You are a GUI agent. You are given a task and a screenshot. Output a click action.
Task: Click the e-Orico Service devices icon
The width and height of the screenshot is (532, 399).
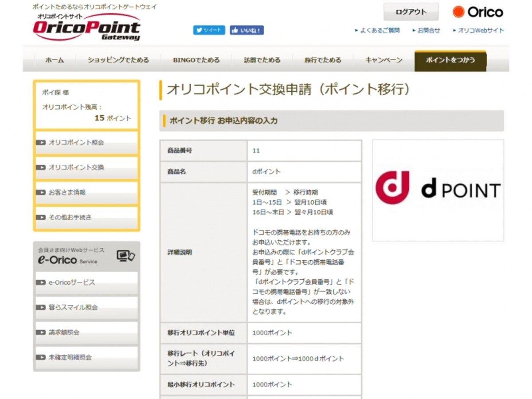click(126, 256)
